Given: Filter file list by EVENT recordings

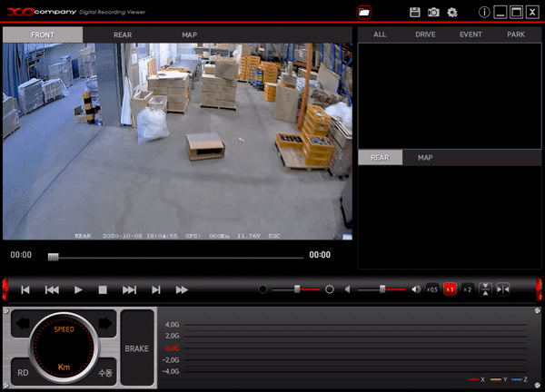Looking at the screenshot, I should (x=471, y=34).
